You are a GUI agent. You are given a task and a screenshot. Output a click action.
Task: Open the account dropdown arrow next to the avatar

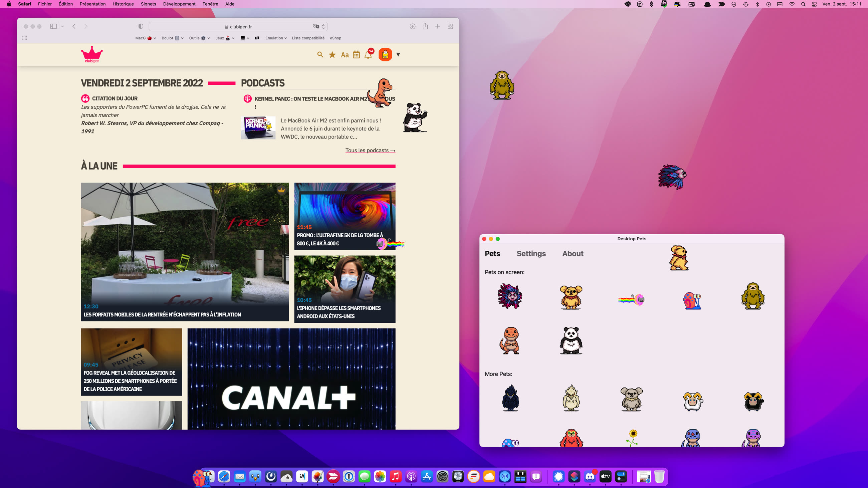[x=398, y=54]
